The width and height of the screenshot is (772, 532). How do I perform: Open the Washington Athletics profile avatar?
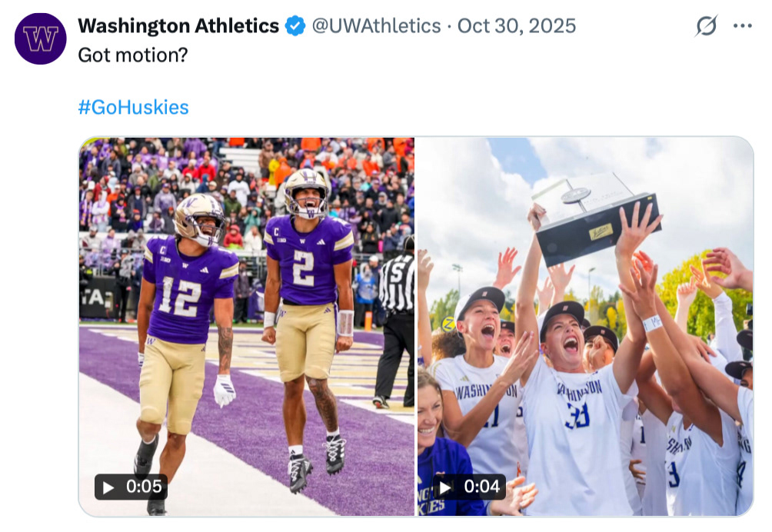tap(40, 38)
